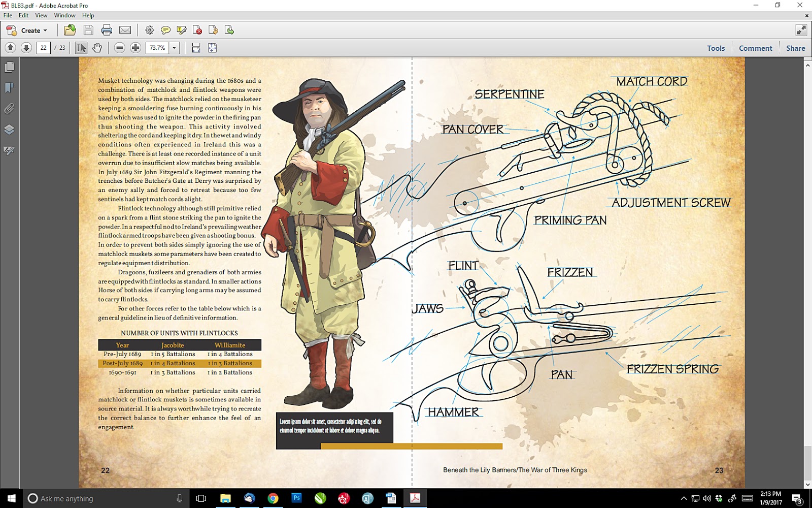Screen dimensions: 812x508
Task: Click the delete page icon
Action: 197,30
